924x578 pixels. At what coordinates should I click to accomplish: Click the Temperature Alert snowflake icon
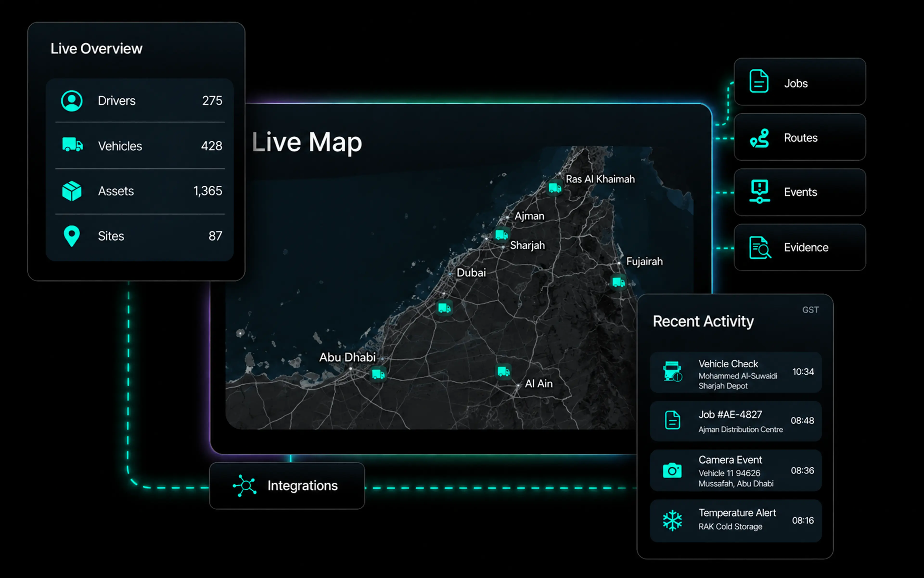tap(672, 520)
